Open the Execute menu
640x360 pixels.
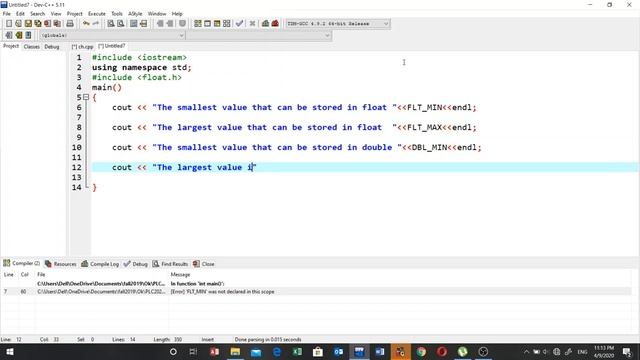point(97,13)
